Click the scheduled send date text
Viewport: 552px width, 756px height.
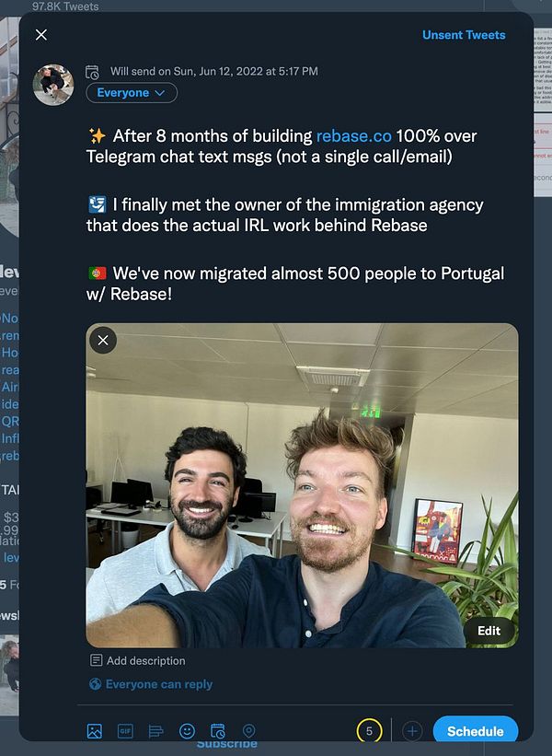(213, 71)
